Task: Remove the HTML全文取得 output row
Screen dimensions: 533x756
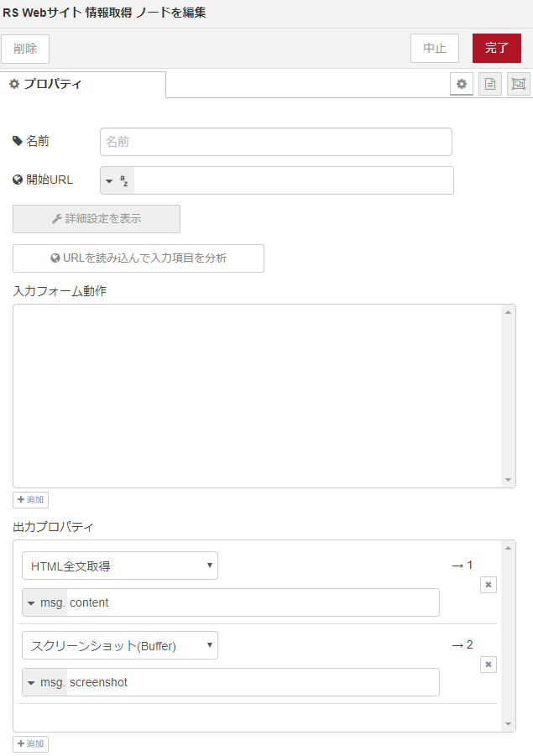Action: [489, 585]
